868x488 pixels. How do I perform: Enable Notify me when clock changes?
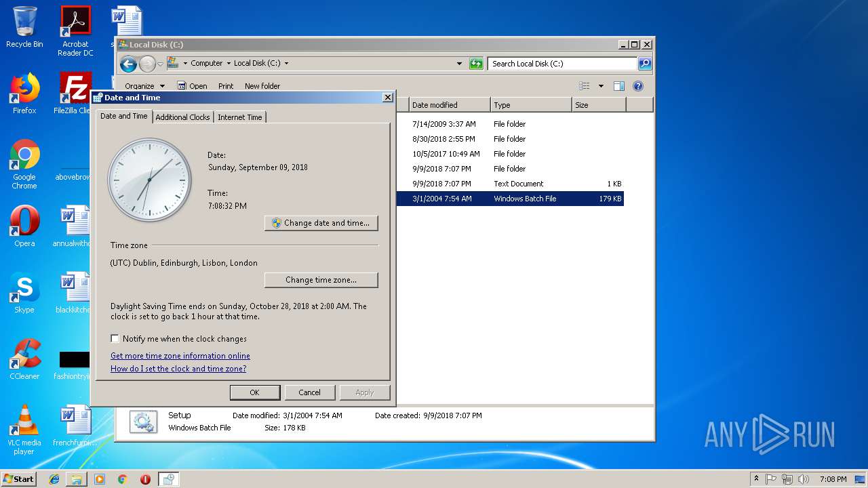[115, 339]
